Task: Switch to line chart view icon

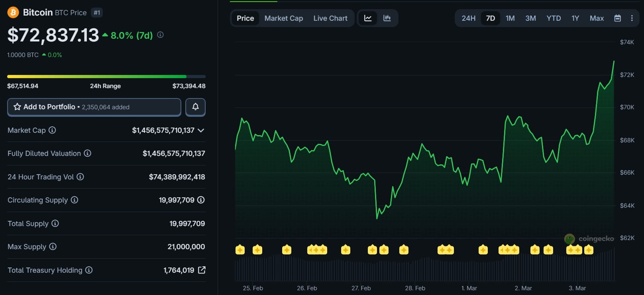Action: [368, 18]
